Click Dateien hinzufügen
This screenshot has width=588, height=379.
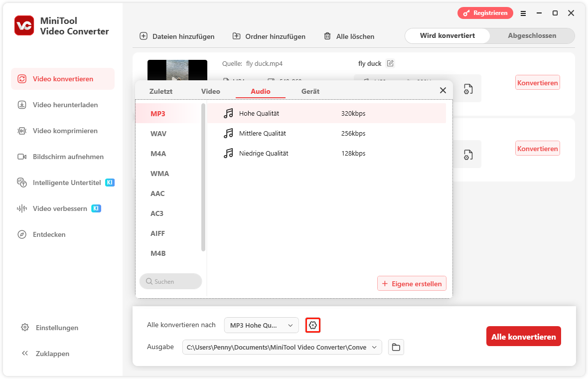tap(177, 36)
